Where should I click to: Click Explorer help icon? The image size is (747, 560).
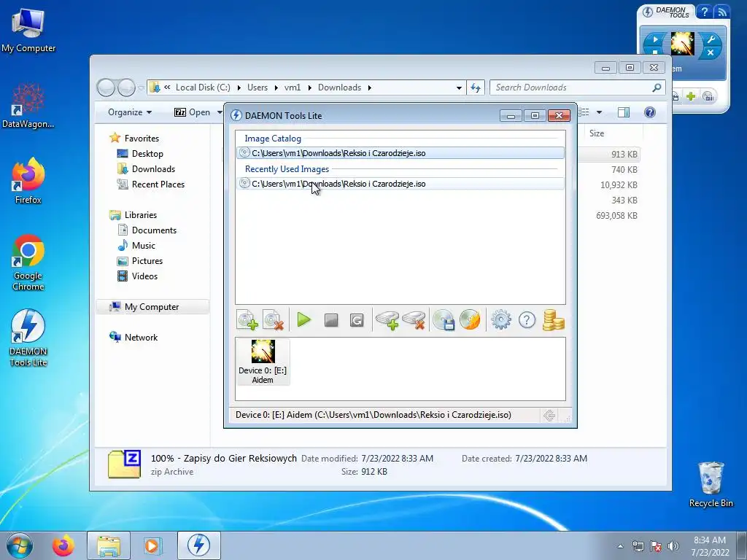coord(649,112)
